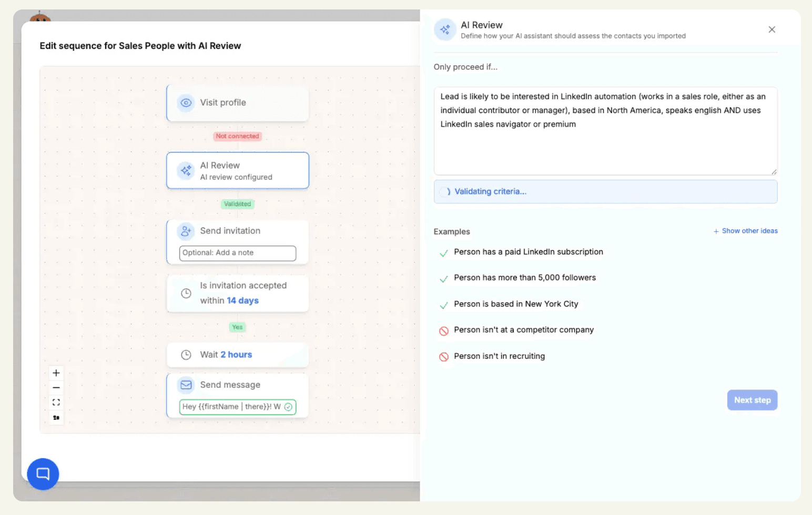Click the eye icon on Visit profile

click(186, 103)
